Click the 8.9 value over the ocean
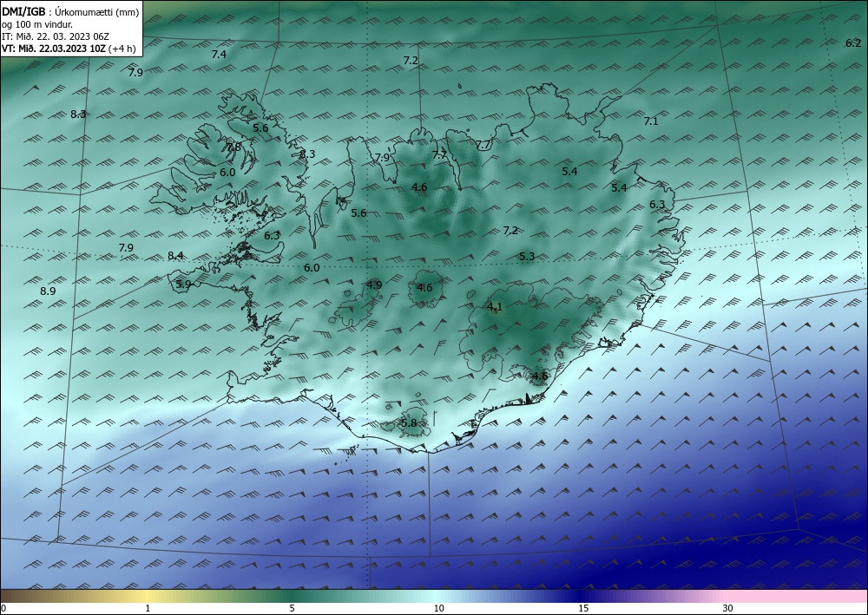The height and width of the screenshot is (615, 868). point(48,291)
